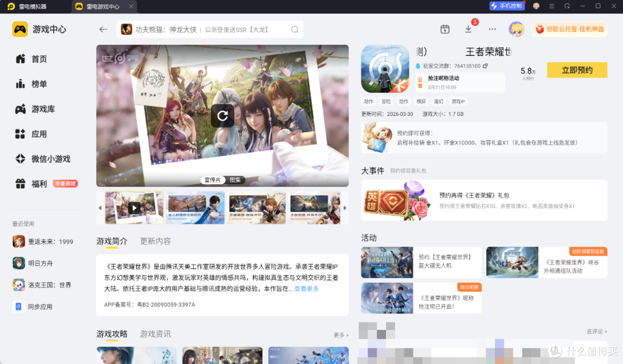Viewport: 623px width, 364px height.
Task: Click 去评论 link
Action: point(597,332)
